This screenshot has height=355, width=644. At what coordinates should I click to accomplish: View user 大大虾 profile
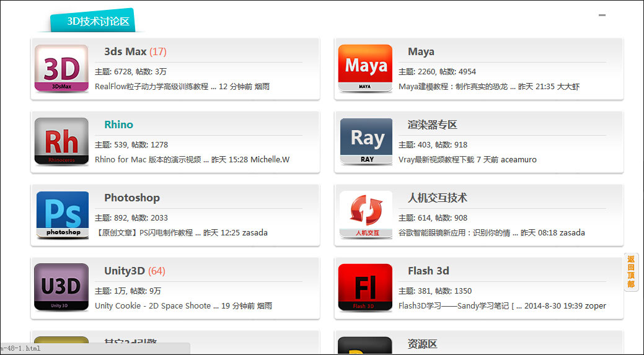click(x=568, y=87)
